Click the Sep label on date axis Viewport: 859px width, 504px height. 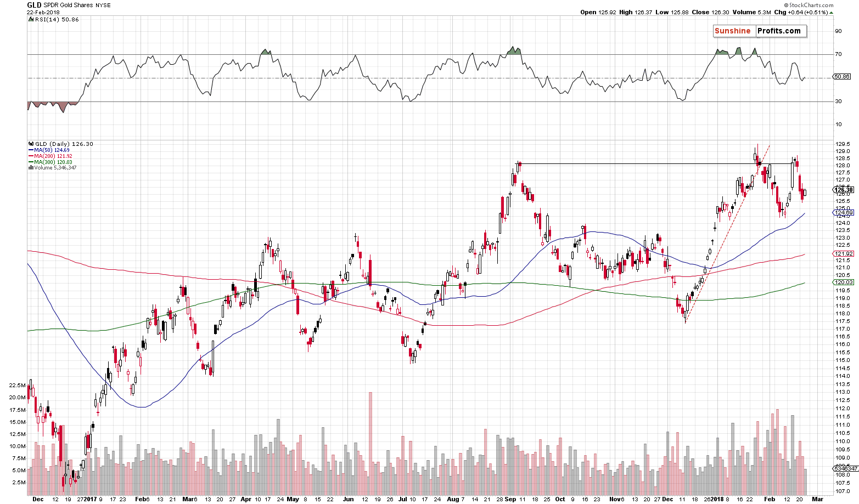tap(510, 500)
